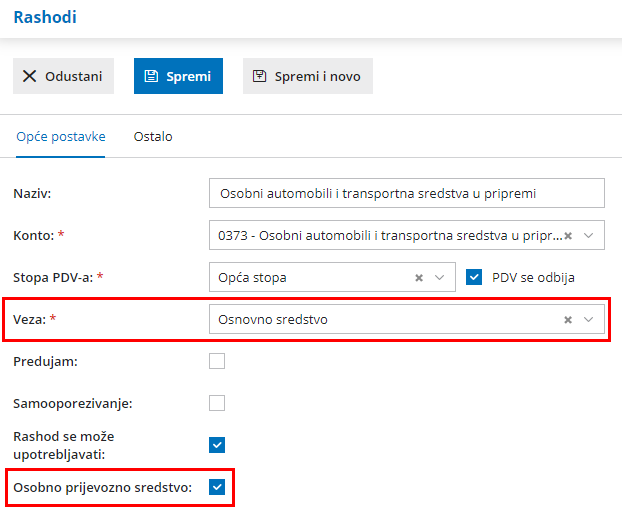
Task: Open the Rashodi heading link
Action: tap(45, 17)
